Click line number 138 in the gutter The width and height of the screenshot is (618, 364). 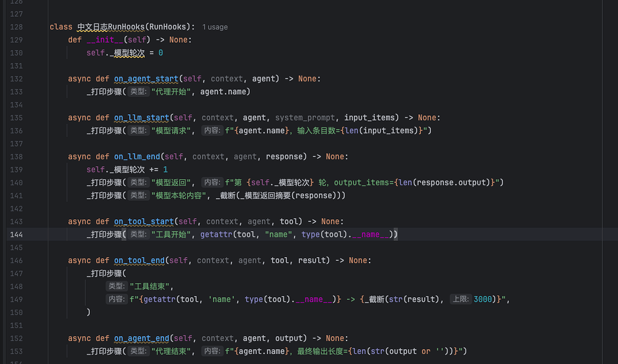16,157
